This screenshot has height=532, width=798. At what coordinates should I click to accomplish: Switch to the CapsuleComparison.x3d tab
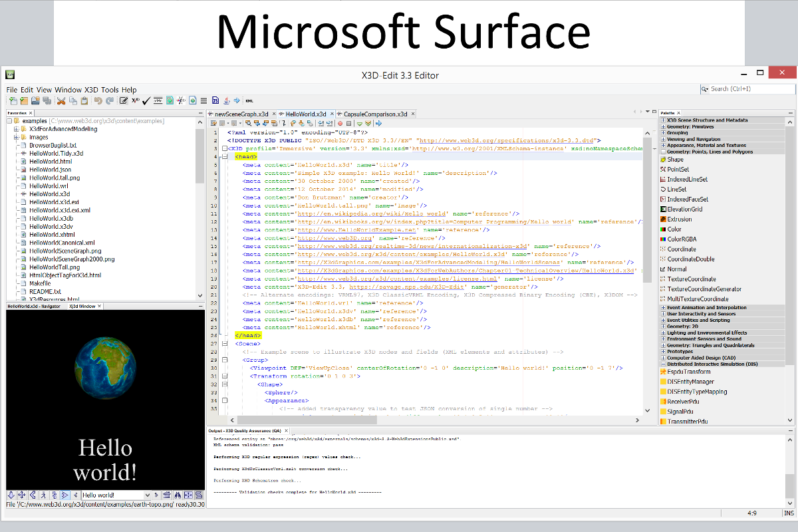(x=376, y=114)
